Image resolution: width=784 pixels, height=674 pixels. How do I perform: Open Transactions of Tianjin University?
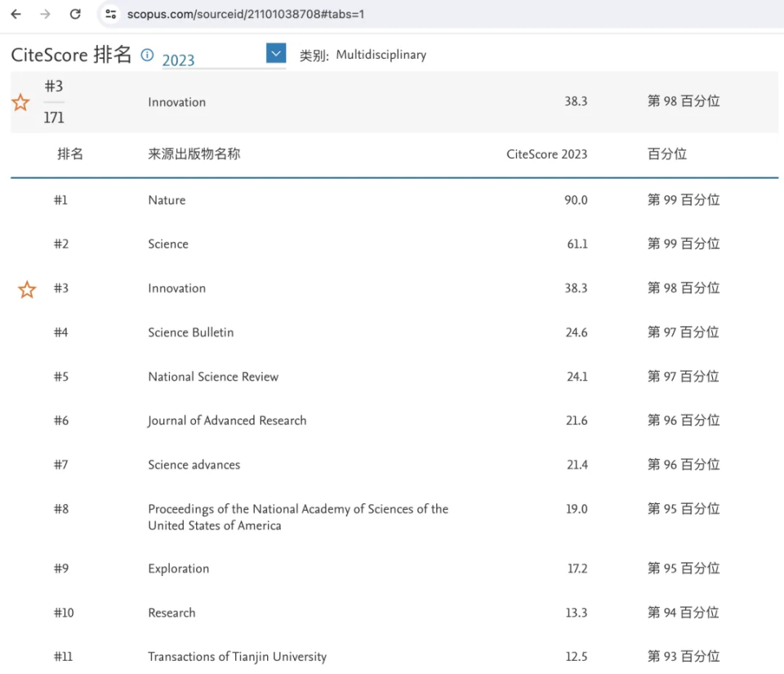tap(237, 657)
